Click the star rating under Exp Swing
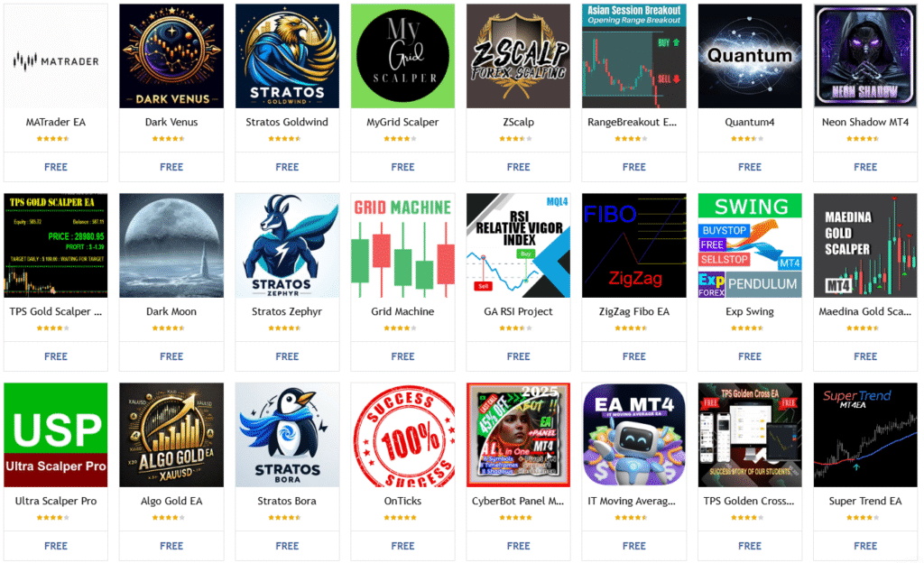924x563 pixels. click(x=750, y=328)
